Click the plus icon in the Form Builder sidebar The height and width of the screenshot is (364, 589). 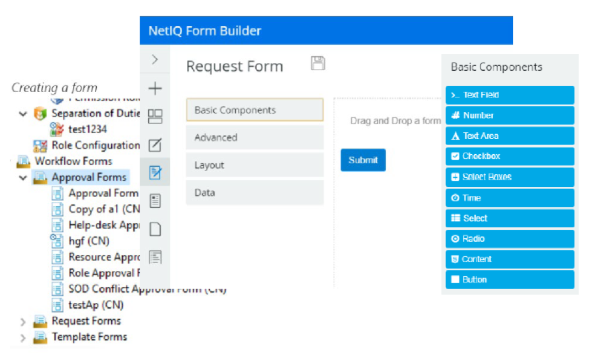155,89
